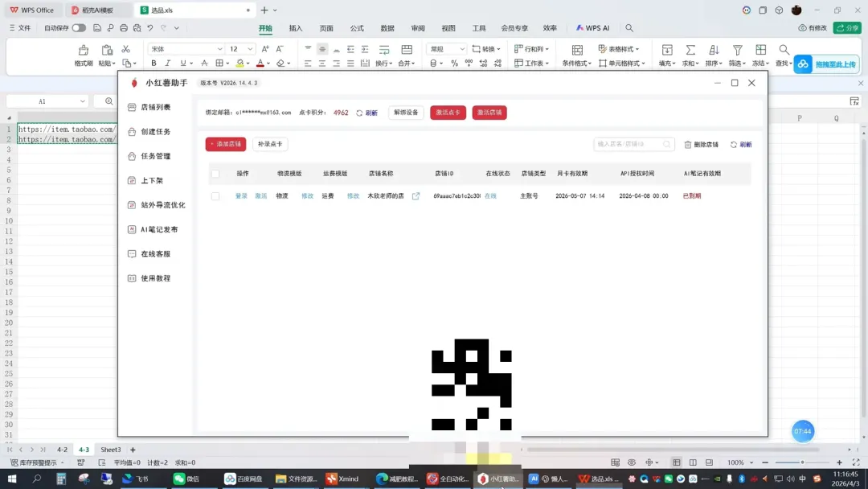868x489 pixels.
Task: Click the Strikethrough icon
Action: point(204,63)
